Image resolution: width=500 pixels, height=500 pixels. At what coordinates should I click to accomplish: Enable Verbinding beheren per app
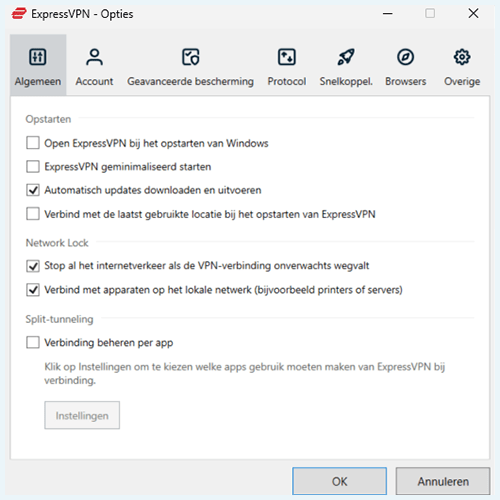(x=33, y=342)
